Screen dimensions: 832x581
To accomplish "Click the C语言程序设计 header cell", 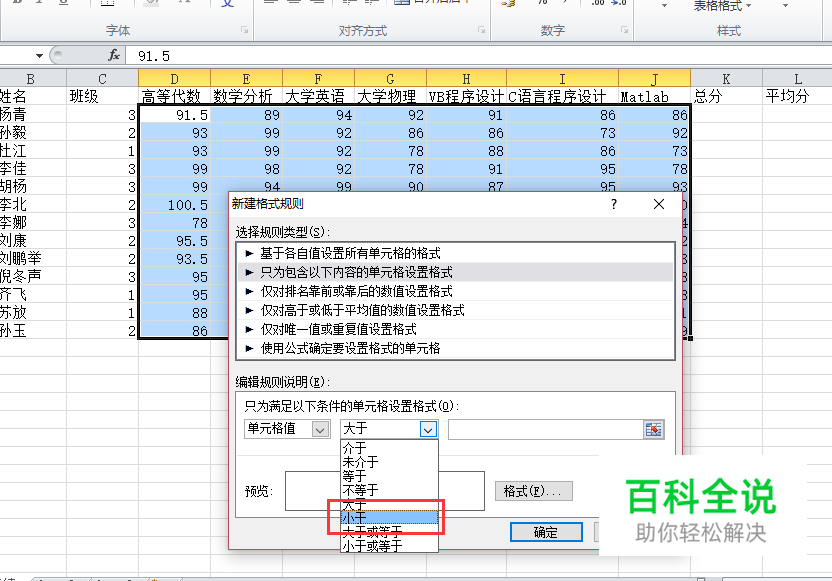I will [562, 96].
